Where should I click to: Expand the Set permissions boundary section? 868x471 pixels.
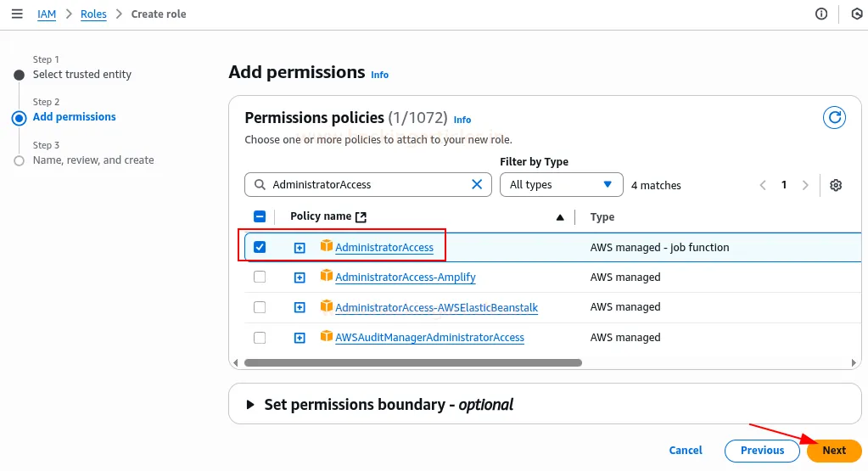[x=250, y=405]
